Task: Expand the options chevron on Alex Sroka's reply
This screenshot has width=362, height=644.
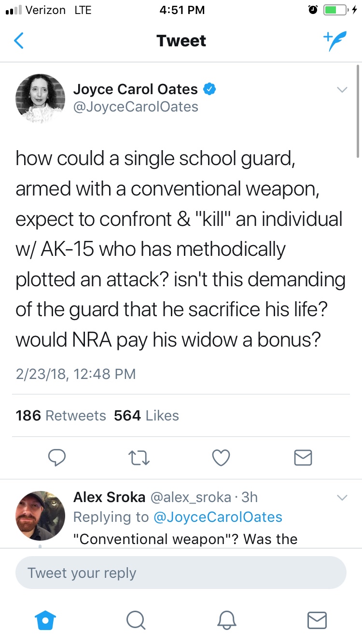Action: tap(342, 498)
